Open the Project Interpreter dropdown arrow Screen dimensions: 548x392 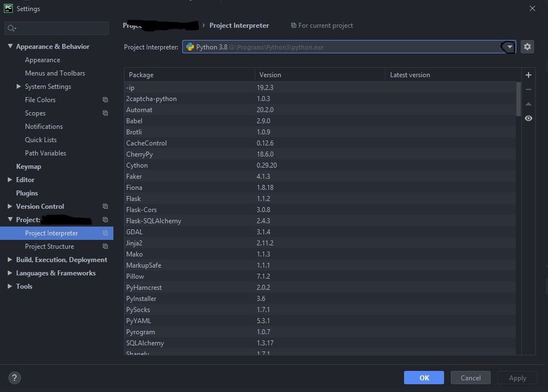[x=510, y=47]
